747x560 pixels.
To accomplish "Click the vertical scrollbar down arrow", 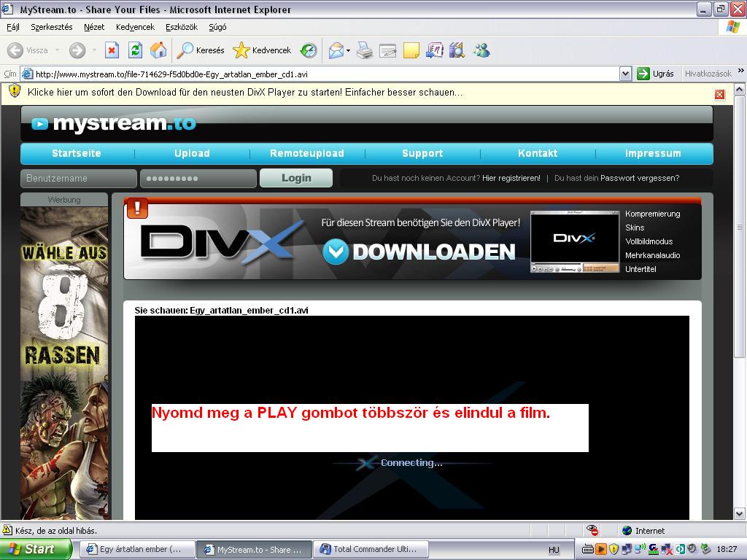I will point(740,514).
